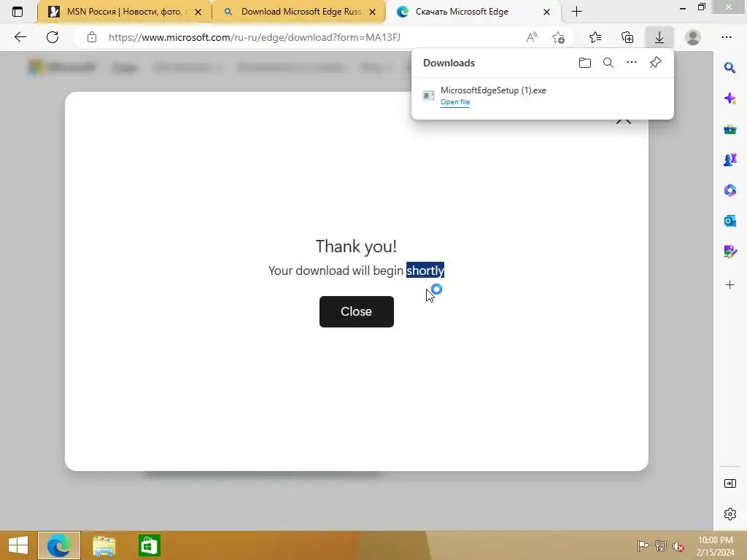The width and height of the screenshot is (747, 560).
Task: Click the browser Back arrow
Action: [x=20, y=37]
